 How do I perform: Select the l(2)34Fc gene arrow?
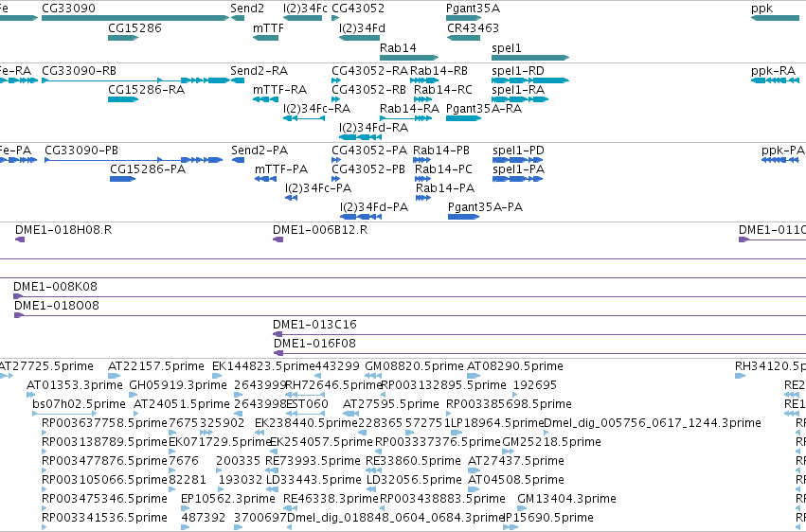[302, 18]
